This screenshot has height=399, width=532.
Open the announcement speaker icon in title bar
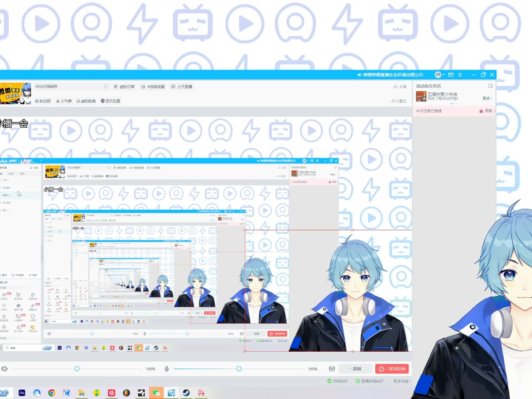(x=359, y=75)
